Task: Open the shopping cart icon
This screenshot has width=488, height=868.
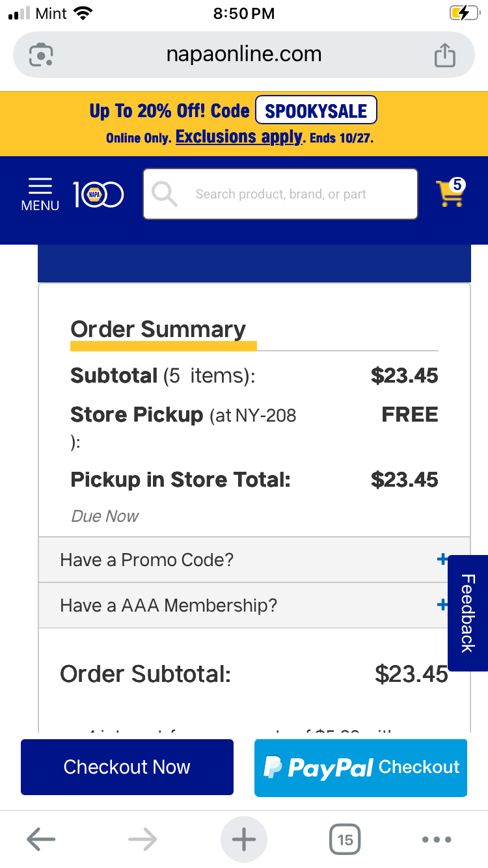Action: pyautogui.click(x=450, y=193)
